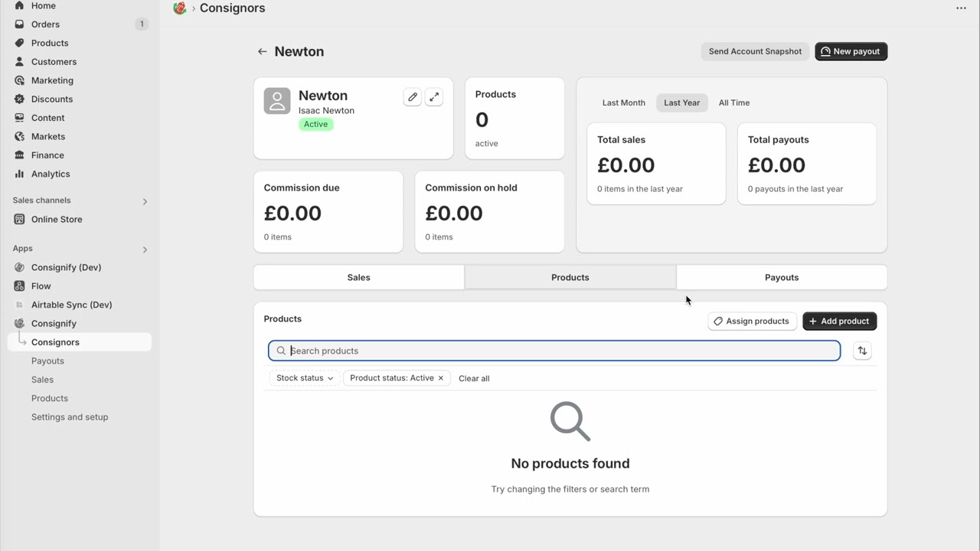Click the Assign products button
This screenshot has height=551, width=980.
(x=753, y=321)
